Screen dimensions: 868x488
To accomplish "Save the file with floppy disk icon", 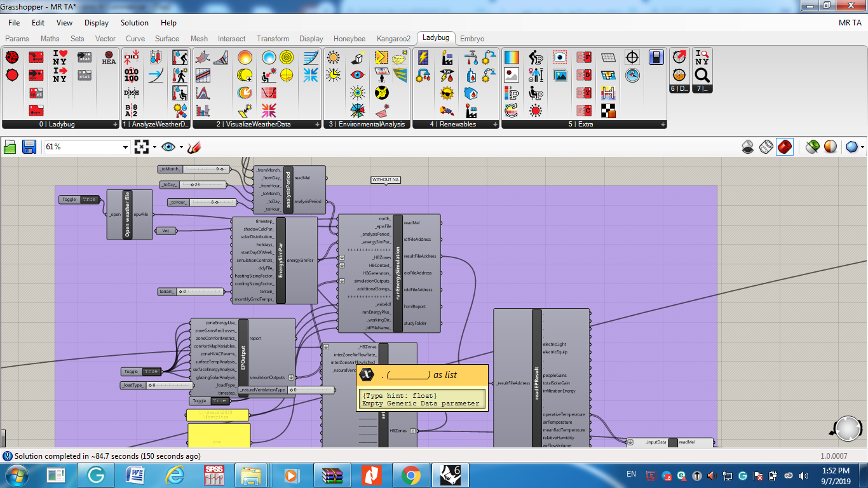I will [x=29, y=147].
